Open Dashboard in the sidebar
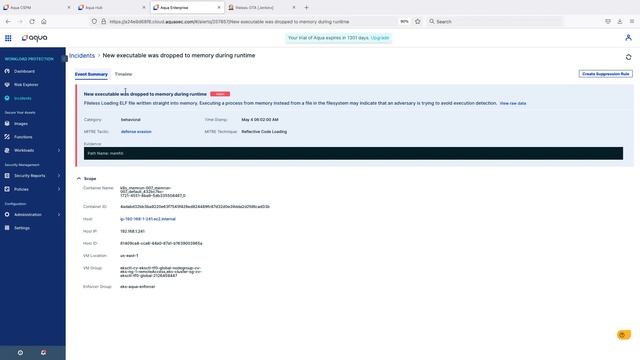Viewport: 640px width, 360px height. coord(24,71)
